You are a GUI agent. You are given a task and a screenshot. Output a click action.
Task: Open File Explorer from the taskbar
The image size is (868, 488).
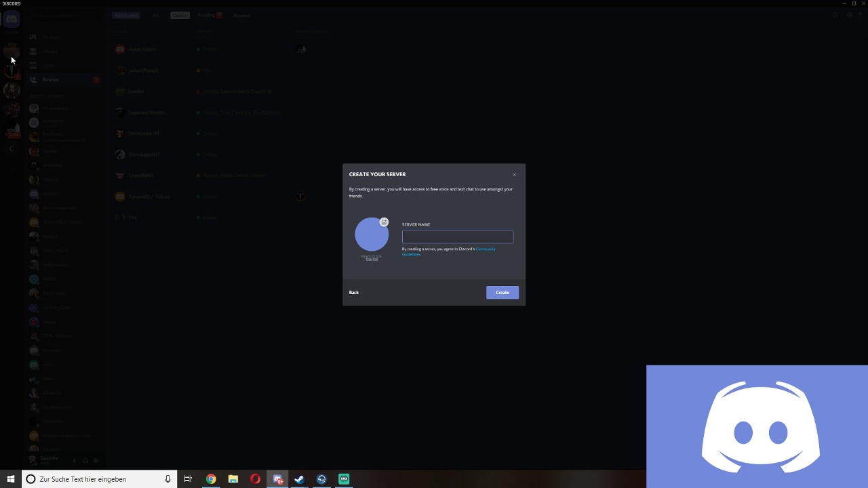tap(233, 479)
